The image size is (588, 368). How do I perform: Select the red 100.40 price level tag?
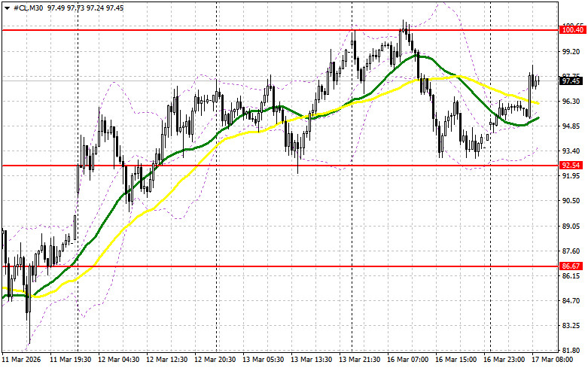pyautogui.click(x=572, y=30)
